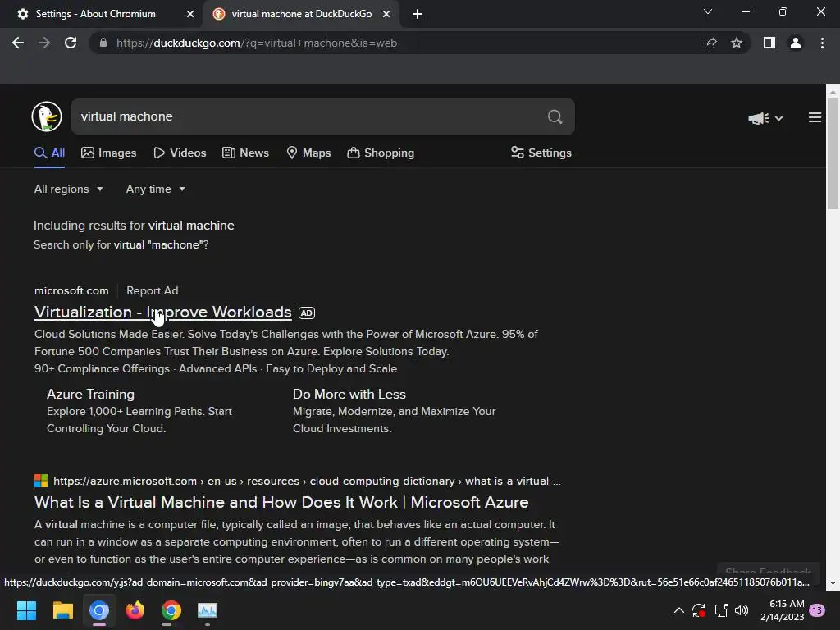Image resolution: width=840 pixels, height=630 pixels.
Task: Click the megaphone feedback icon
Action: [x=759, y=118]
